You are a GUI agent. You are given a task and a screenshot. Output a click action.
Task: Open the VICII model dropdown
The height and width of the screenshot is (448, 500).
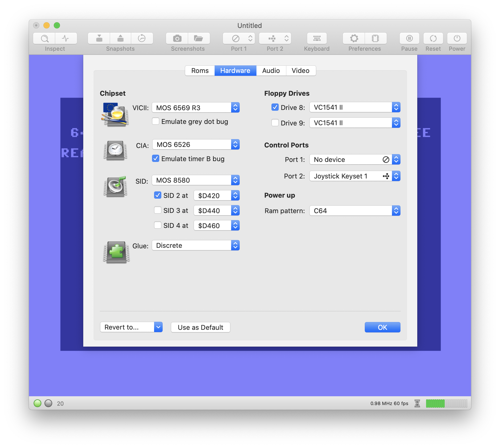196,108
